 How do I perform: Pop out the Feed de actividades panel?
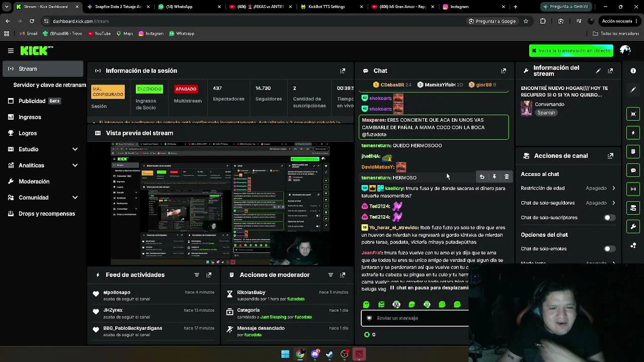click(x=209, y=275)
